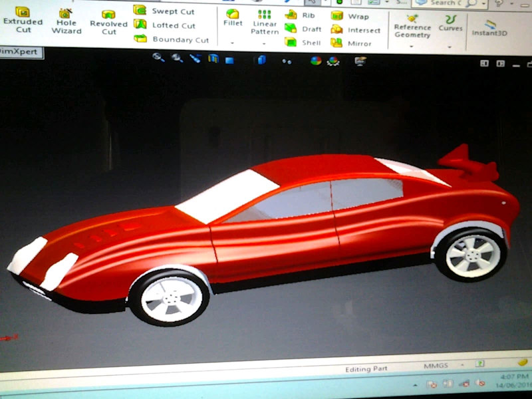Open the Hole Wizard
Viewport: 532px width, 399px height.
pos(65,20)
